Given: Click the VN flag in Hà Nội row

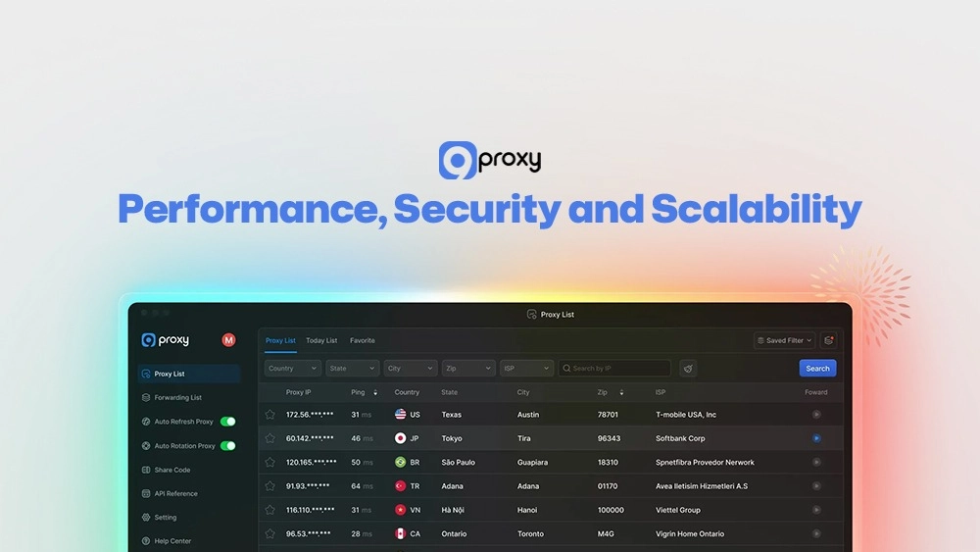Looking at the screenshot, I should [401, 510].
